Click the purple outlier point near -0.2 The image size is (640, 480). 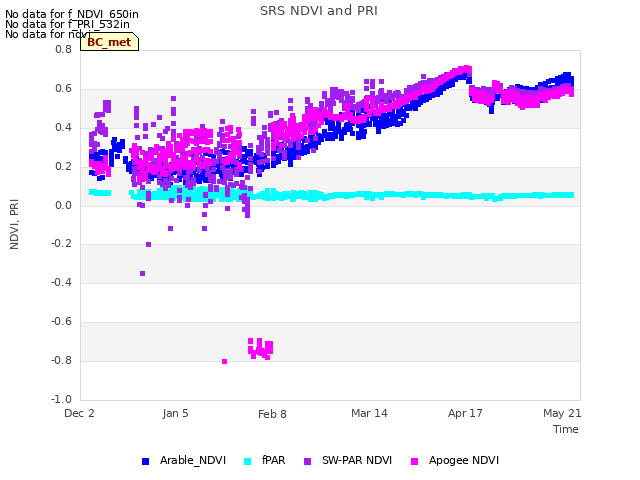[149, 244]
